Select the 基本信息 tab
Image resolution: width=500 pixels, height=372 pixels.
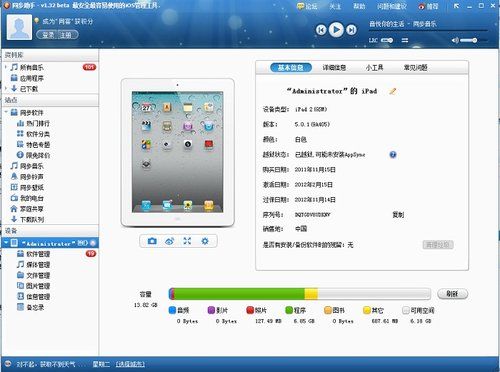pyautogui.click(x=291, y=68)
